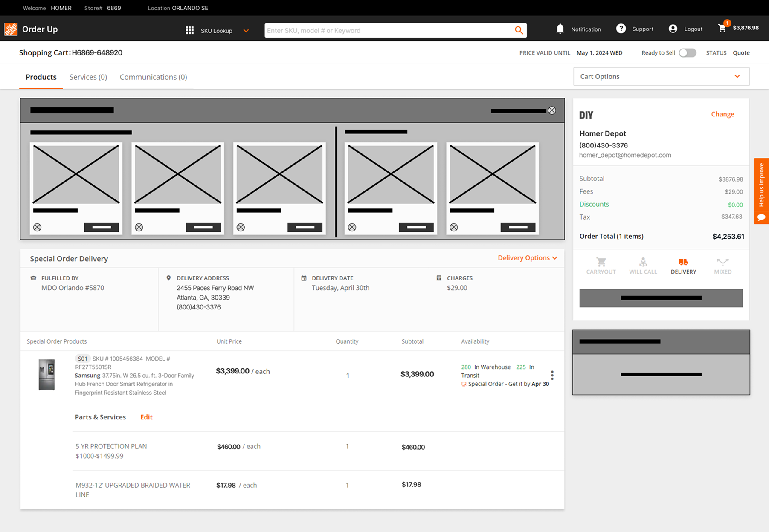Click the orange search magnifier icon

[x=519, y=30]
